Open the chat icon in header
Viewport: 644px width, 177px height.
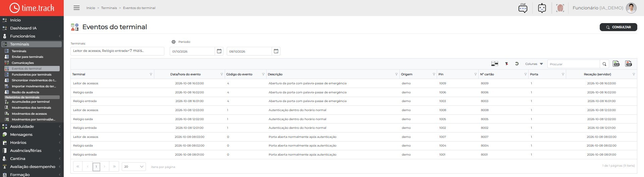click(523, 8)
